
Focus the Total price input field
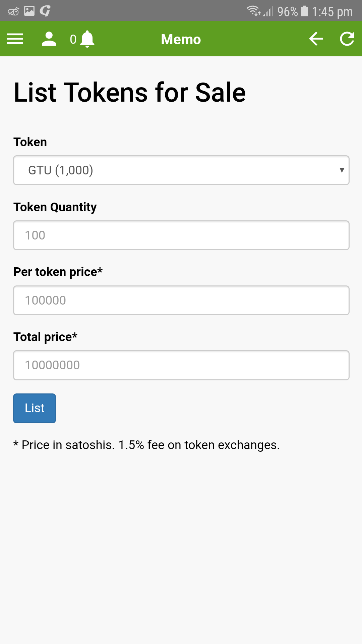(181, 365)
